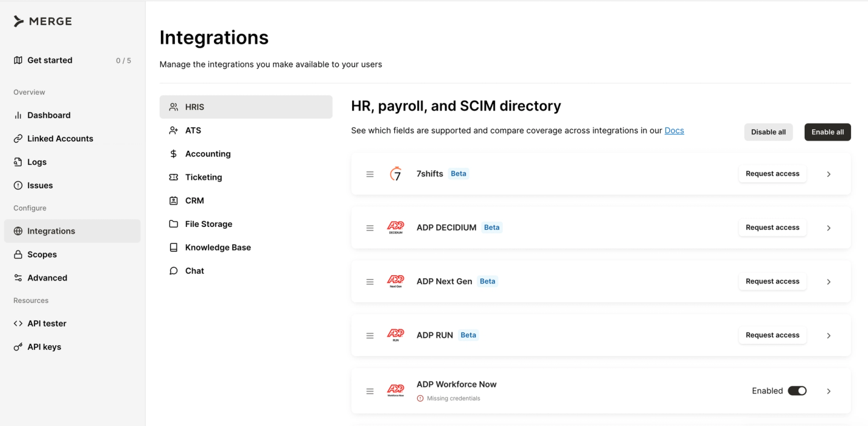Grab the ADP Next Gen drag handle

click(370, 282)
